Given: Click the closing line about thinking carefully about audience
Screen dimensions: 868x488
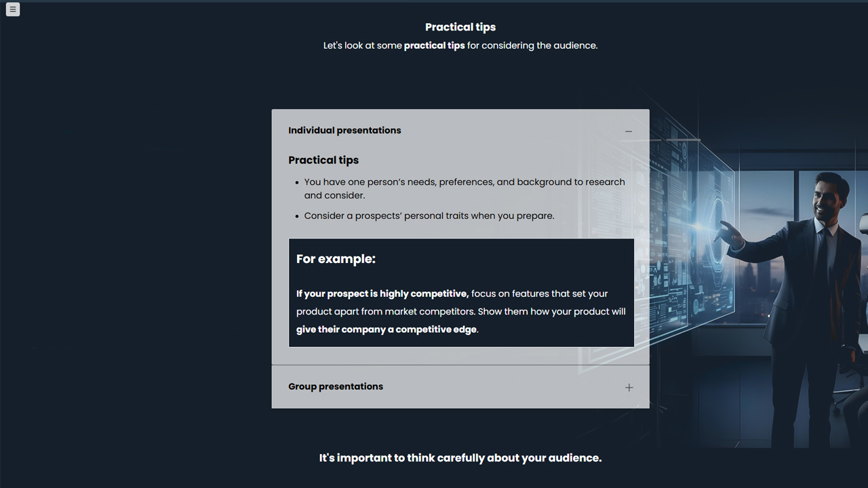Looking at the screenshot, I should point(460,458).
